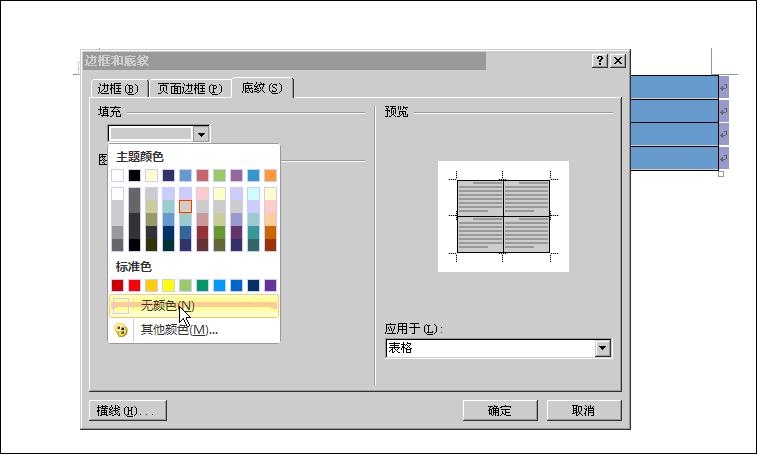This screenshot has width=757, height=454.
Task: Close the 边框和底纹 dialog with X
Action: [618, 60]
